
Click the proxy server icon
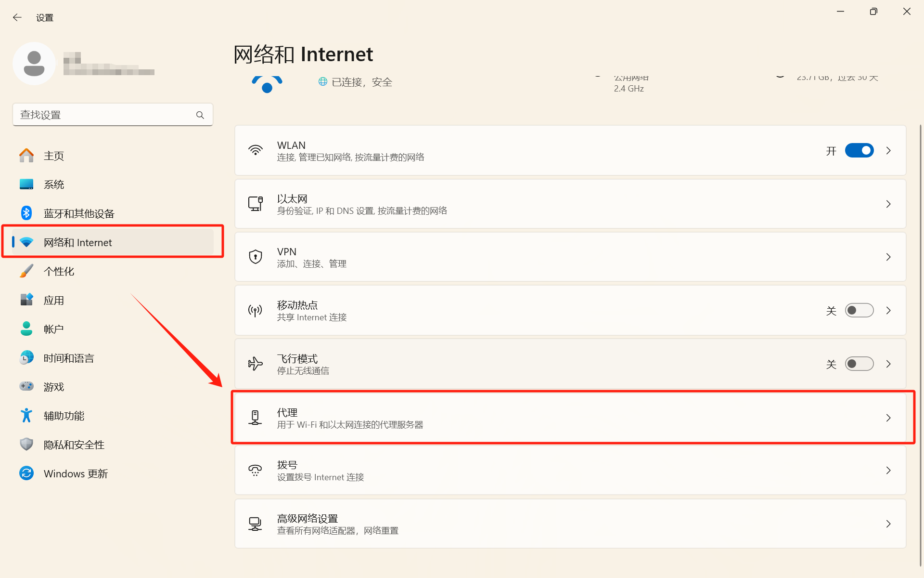pos(255,417)
